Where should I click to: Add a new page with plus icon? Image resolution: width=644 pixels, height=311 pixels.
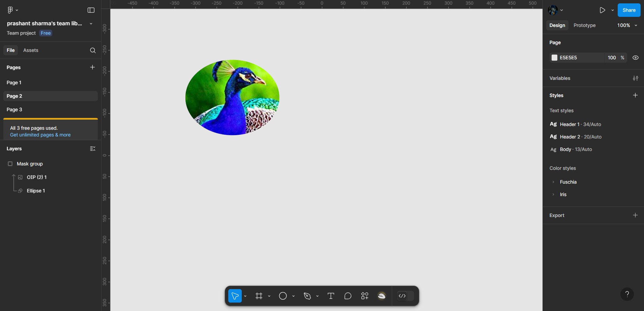point(92,67)
